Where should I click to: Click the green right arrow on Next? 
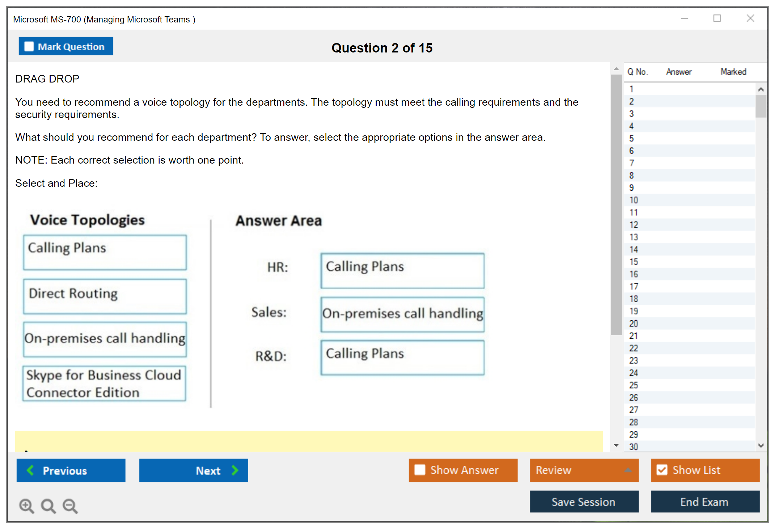pyautogui.click(x=235, y=470)
